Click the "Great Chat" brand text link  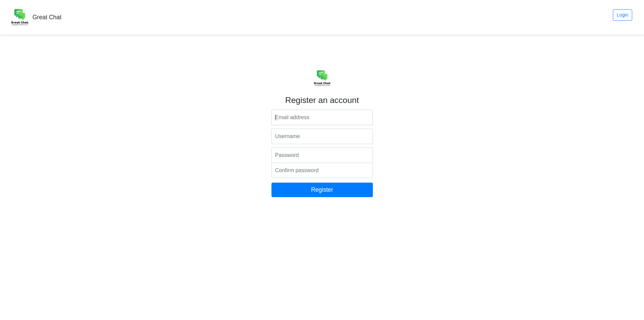pos(47,17)
